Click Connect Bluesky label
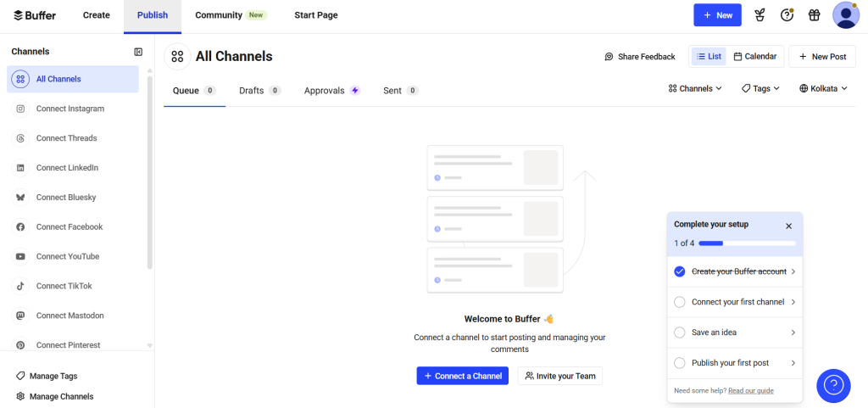Viewport: 868px width, 408px height. coord(66,197)
